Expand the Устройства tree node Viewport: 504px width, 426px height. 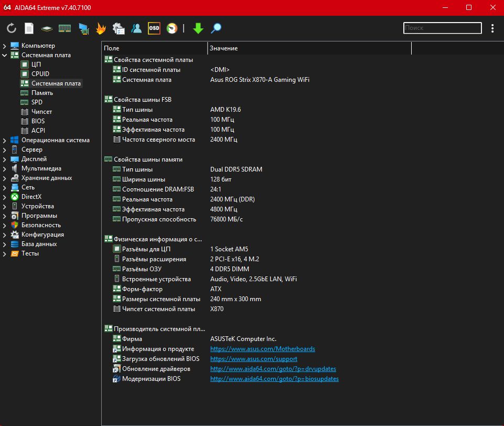(x=5, y=207)
